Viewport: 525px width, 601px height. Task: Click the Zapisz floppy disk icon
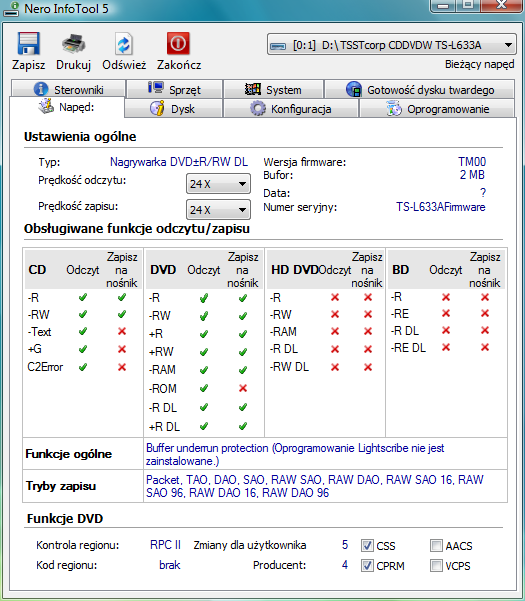click(x=28, y=44)
